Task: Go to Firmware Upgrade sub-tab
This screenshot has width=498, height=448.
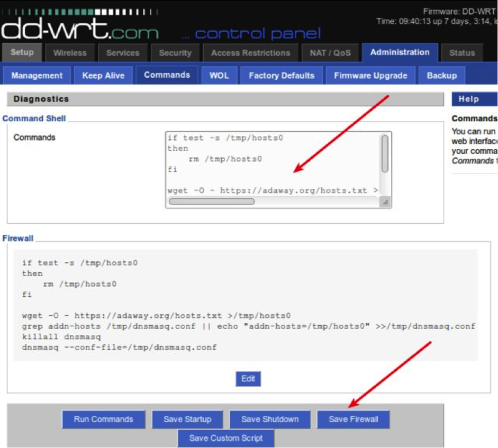Action: [x=370, y=75]
